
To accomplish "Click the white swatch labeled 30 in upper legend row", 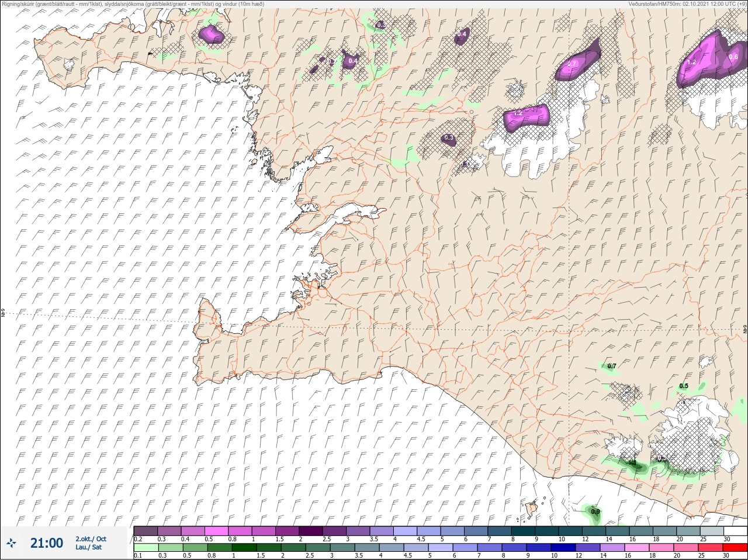I will coord(735,531).
